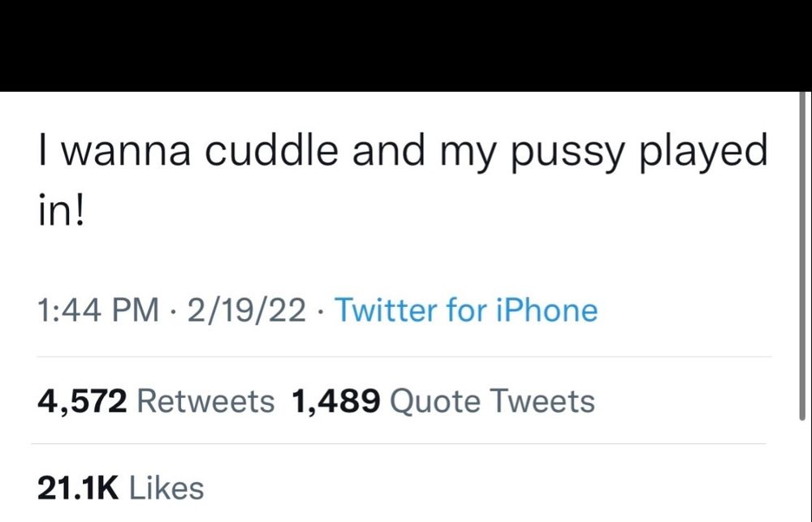View the 4,572 Retweets list
Image resolution: width=812 pixels, height=522 pixels.
click(156, 401)
